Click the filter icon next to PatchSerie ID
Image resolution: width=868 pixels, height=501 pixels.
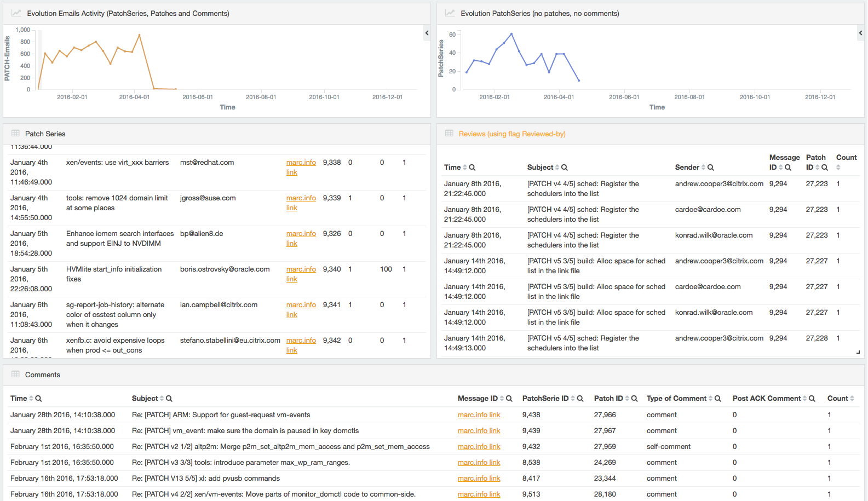(580, 399)
